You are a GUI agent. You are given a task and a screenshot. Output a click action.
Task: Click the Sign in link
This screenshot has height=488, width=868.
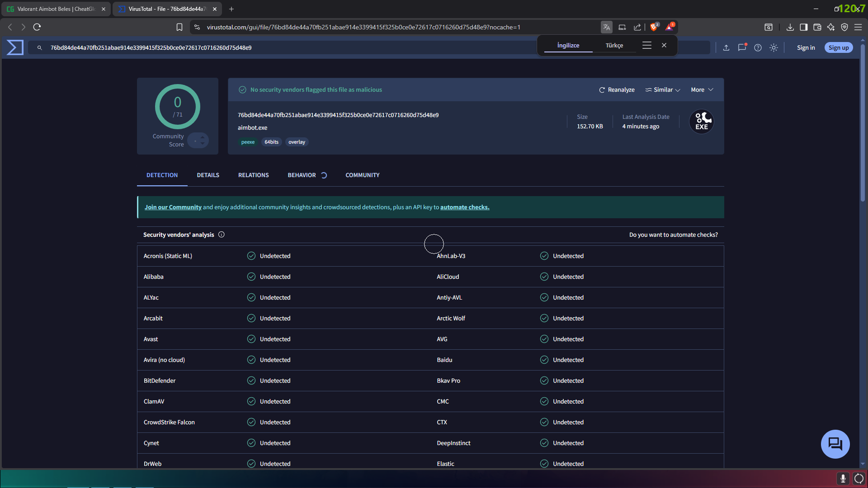[x=806, y=47]
